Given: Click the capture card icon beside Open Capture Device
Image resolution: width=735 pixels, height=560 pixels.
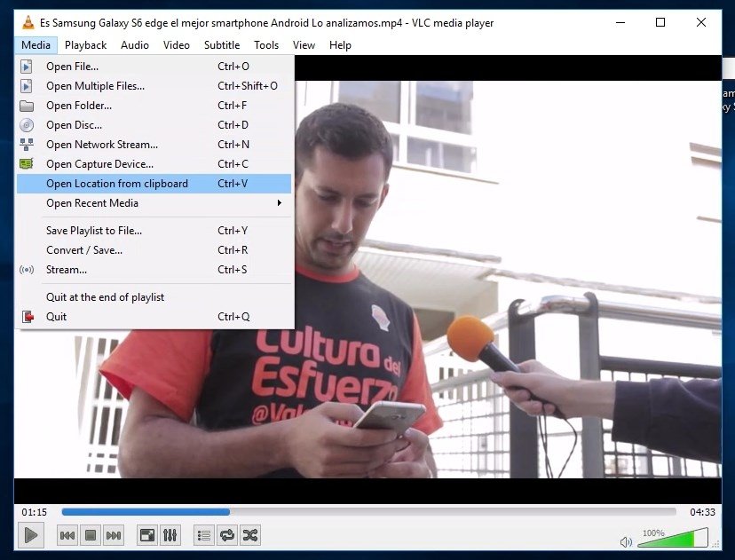Looking at the screenshot, I should [x=27, y=164].
